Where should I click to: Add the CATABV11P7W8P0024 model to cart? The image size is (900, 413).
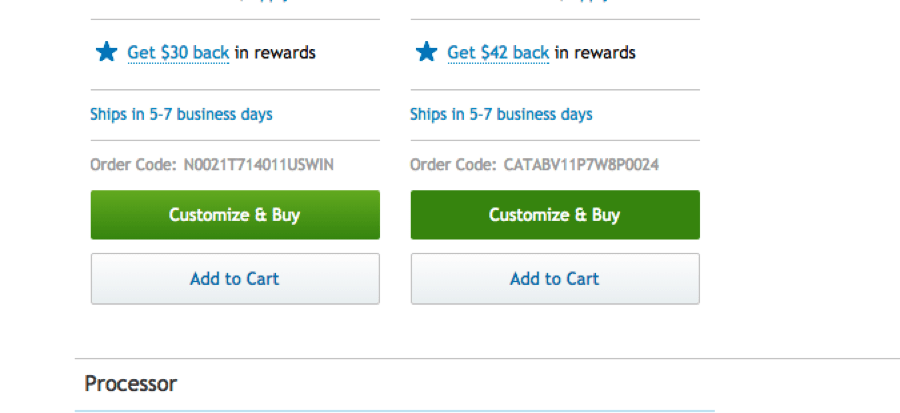coord(555,279)
